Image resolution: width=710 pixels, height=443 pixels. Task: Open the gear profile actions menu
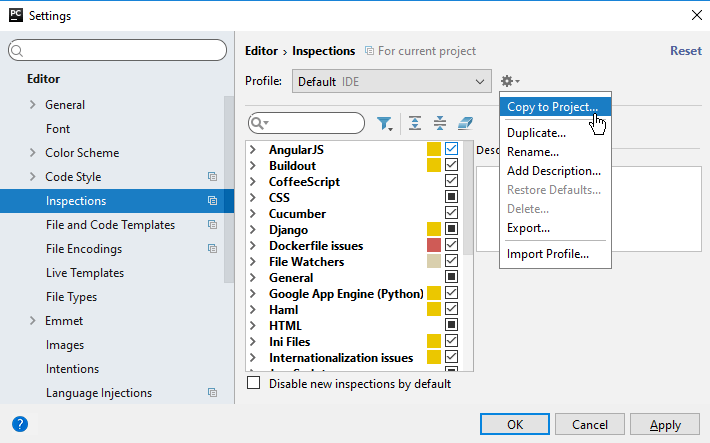coord(509,81)
